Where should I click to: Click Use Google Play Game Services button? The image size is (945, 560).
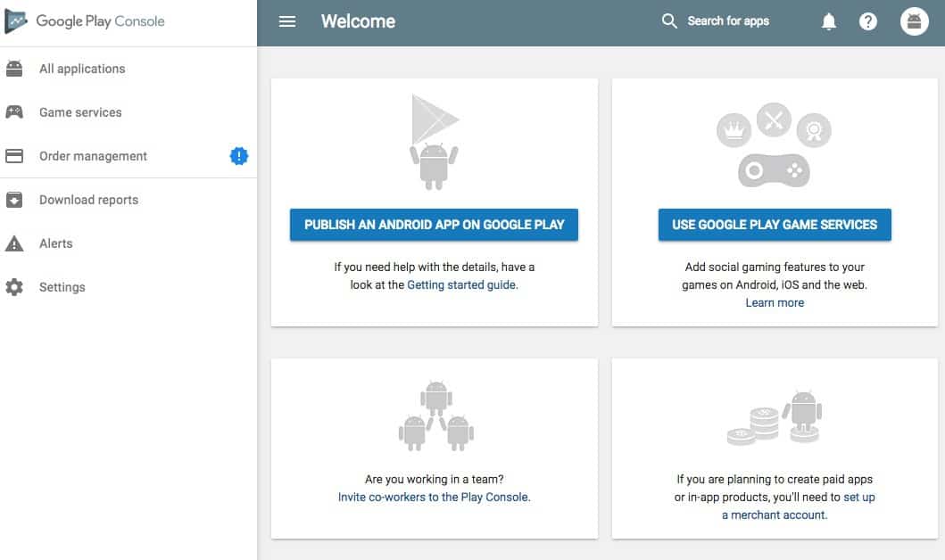click(775, 225)
